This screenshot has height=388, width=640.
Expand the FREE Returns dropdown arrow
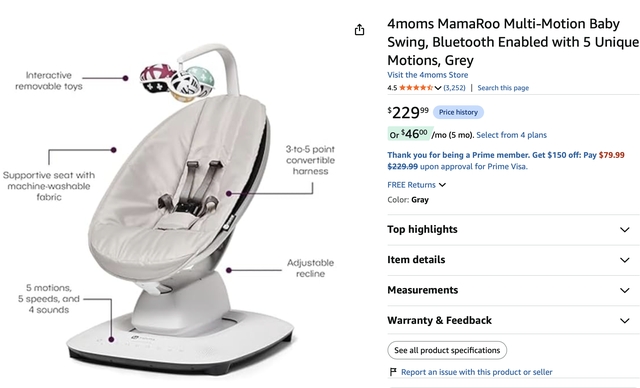[442, 185]
